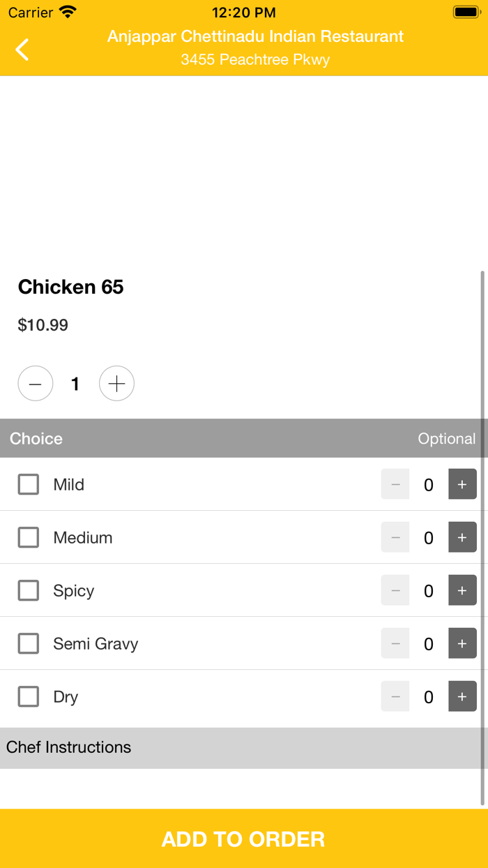
Task: Enable the Medium spice checkbox
Action: (x=29, y=537)
